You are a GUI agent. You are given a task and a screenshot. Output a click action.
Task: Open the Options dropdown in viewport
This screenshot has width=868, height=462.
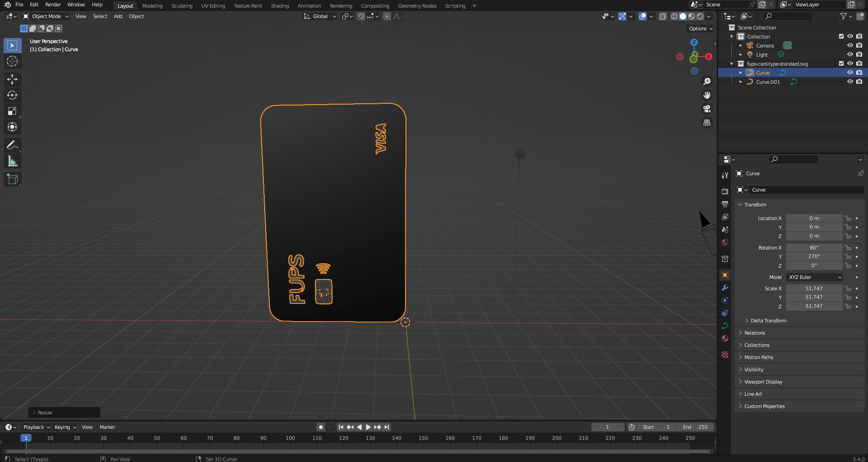pyautogui.click(x=701, y=29)
